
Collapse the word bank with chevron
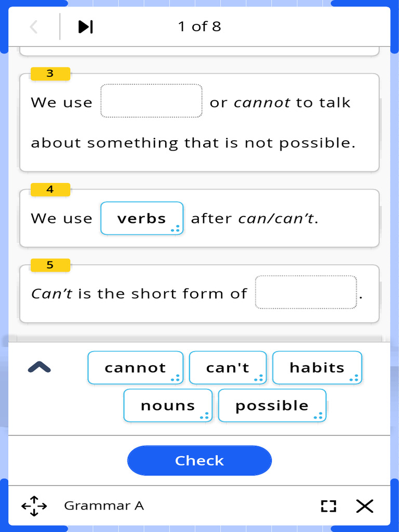pos(39,367)
